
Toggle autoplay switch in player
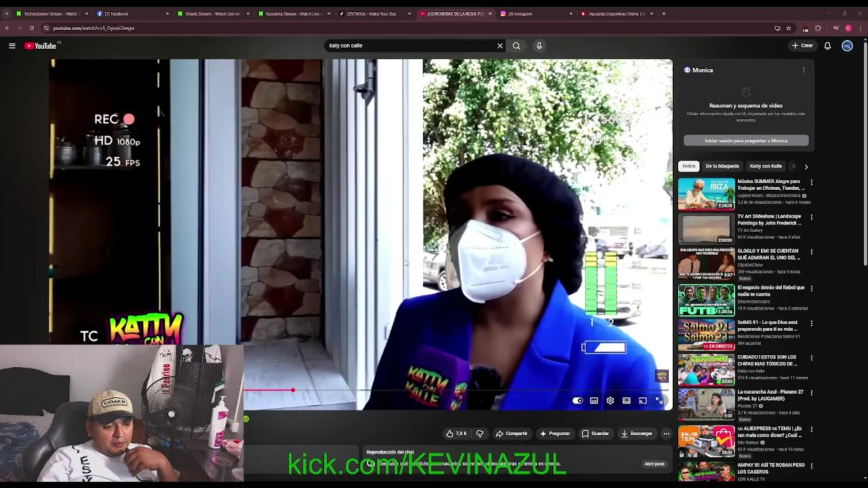pyautogui.click(x=577, y=401)
